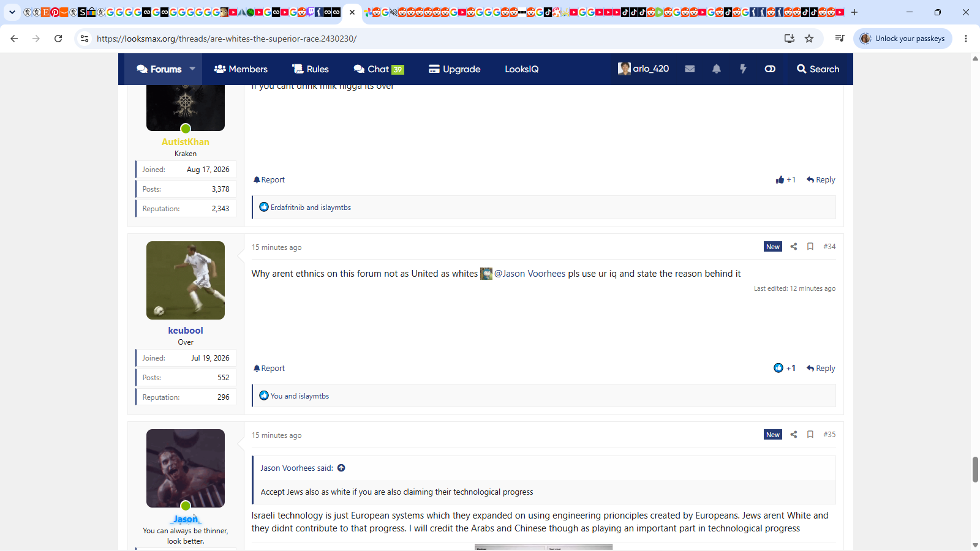The width and height of the screenshot is (980, 551).
Task: Open Chrome's three-dot menu
Action: [966, 39]
